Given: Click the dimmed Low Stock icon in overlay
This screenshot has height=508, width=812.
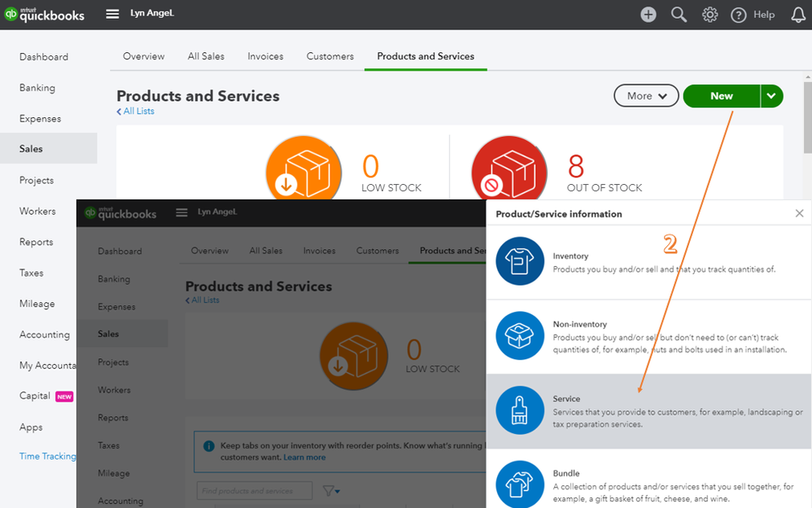Looking at the screenshot, I should pos(354,356).
